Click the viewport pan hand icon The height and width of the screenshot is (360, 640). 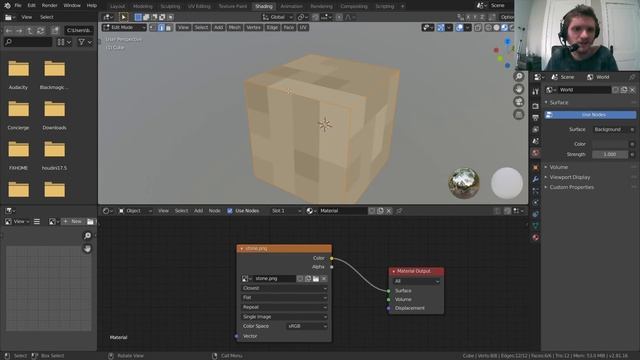tap(519, 89)
